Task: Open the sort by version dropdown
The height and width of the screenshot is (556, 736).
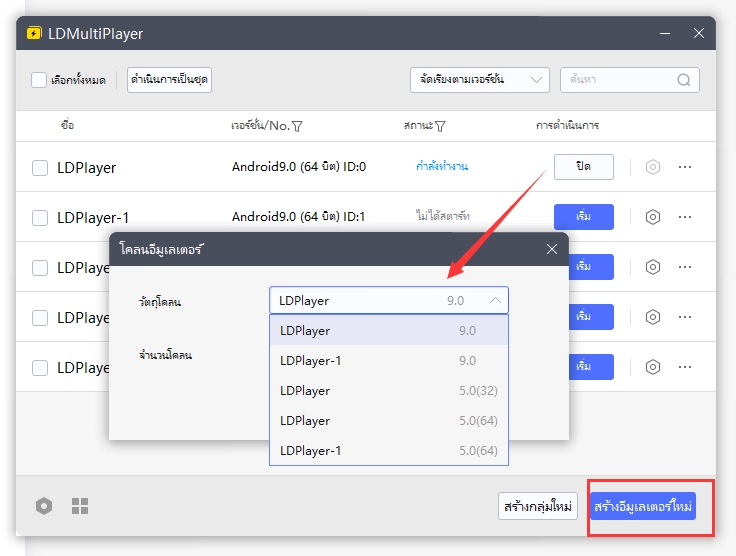Action: click(480, 80)
